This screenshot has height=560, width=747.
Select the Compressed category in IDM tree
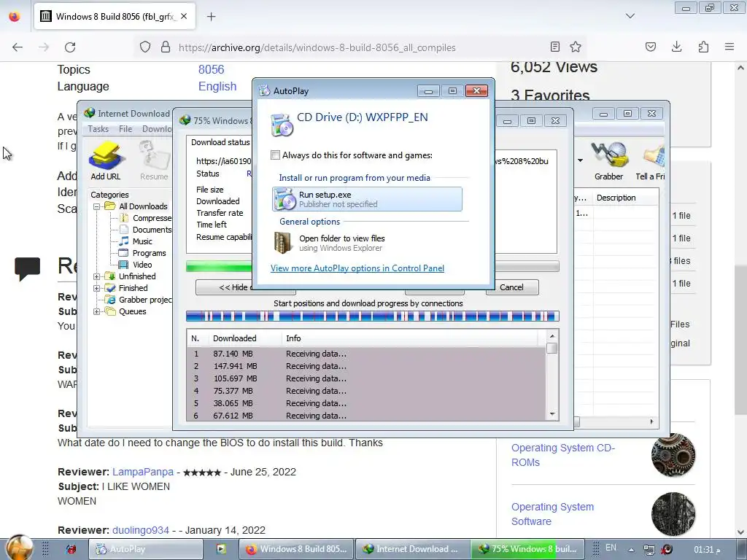pos(152,218)
